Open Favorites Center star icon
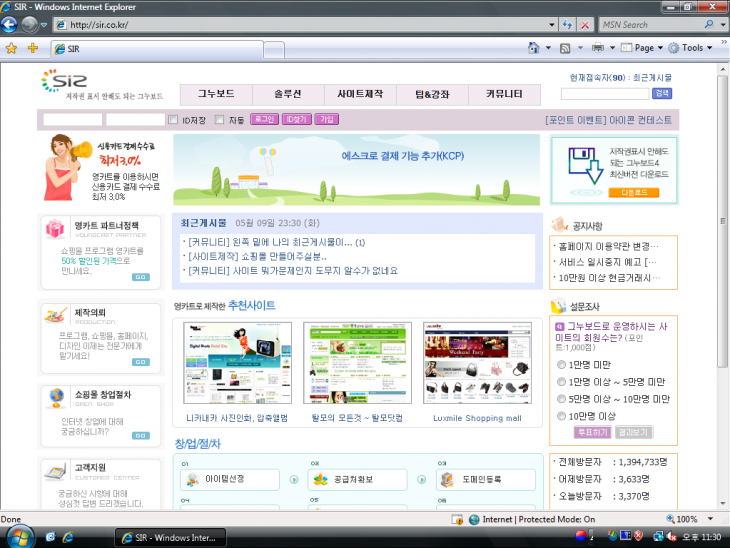730x548 pixels. tap(11, 48)
